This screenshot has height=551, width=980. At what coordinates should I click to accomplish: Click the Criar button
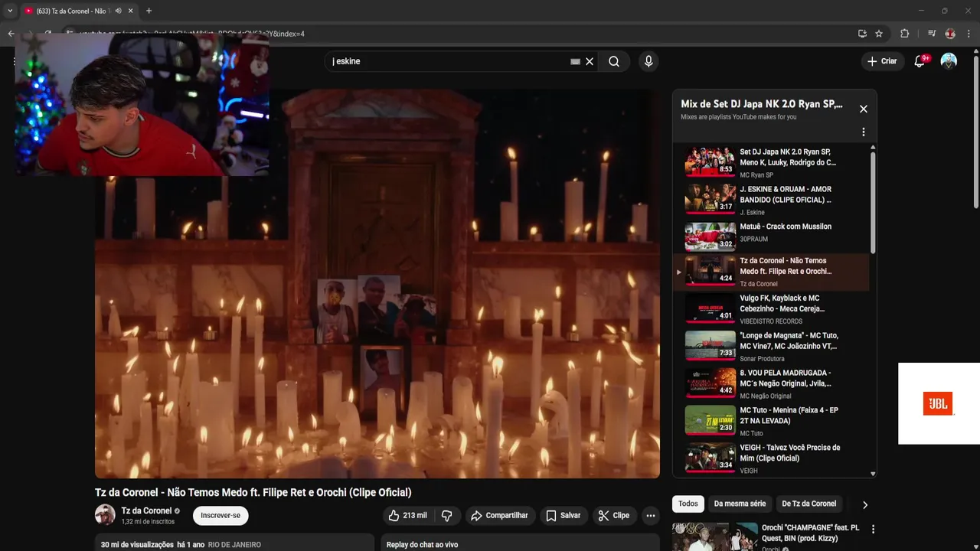(x=881, y=61)
